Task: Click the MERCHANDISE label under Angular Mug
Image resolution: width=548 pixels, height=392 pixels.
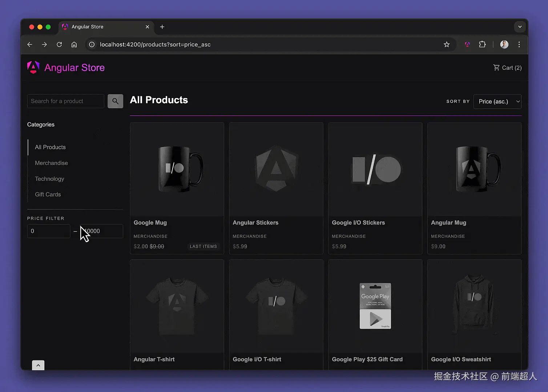Action: [448, 236]
